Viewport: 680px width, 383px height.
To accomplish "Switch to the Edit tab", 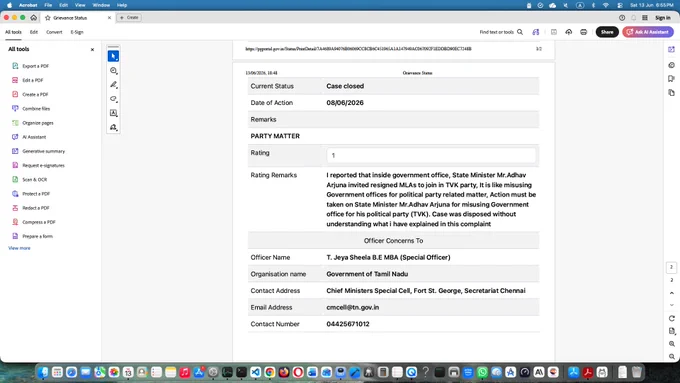I will (x=34, y=32).
